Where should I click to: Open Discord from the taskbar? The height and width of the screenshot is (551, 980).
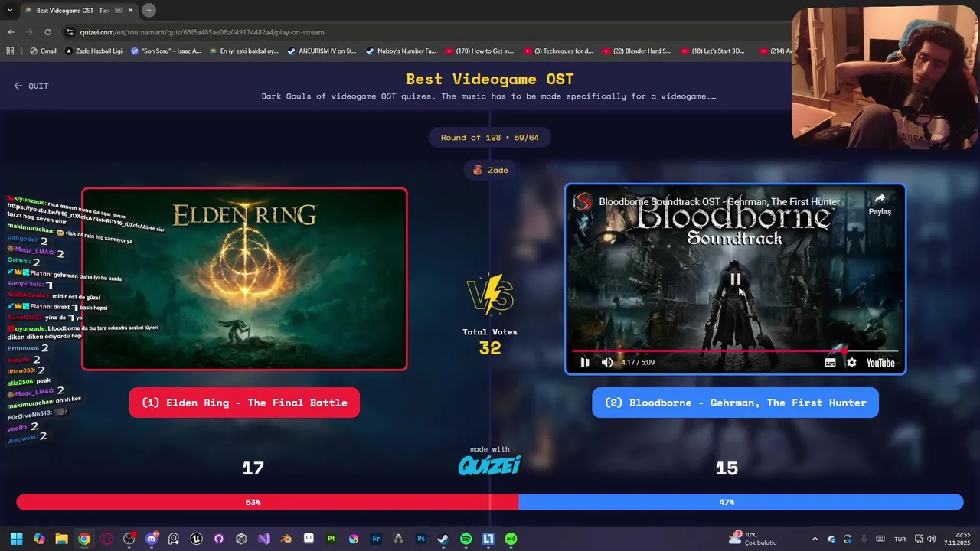point(152,539)
